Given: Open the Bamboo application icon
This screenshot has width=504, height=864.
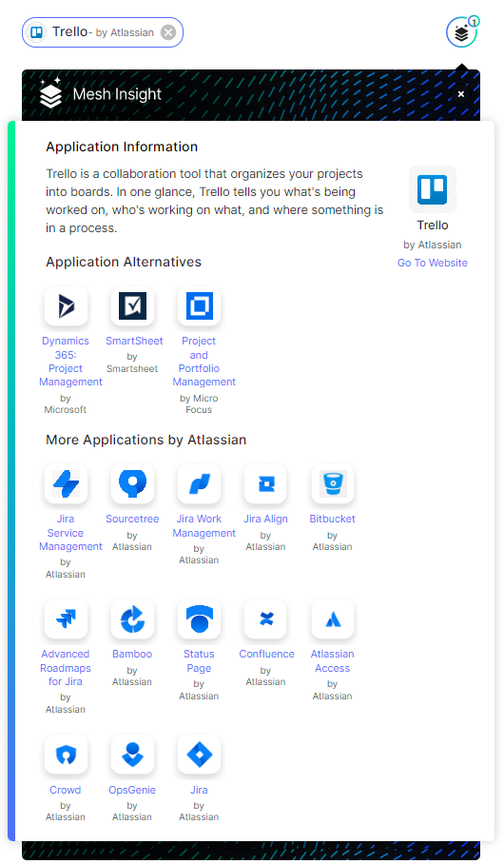Looking at the screenshot, I should 132,619.
